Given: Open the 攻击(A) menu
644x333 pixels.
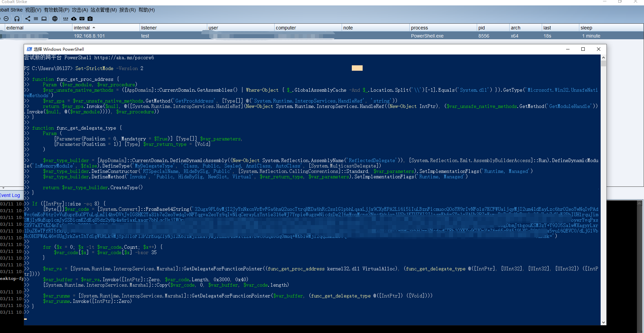Looking at the screenshot, I should pos(80,10).
